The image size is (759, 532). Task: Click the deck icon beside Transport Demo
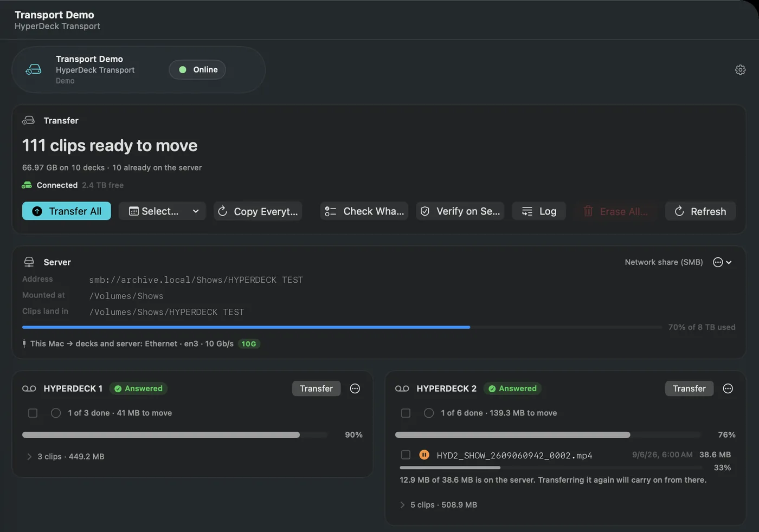click(x=34, y=69)
